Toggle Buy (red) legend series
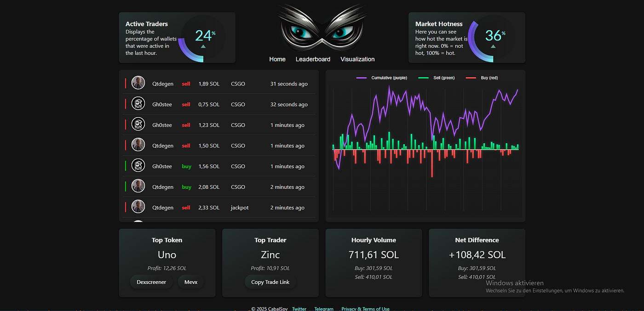The height and width of the screenshot is (311, 644). tap(482, 78)
